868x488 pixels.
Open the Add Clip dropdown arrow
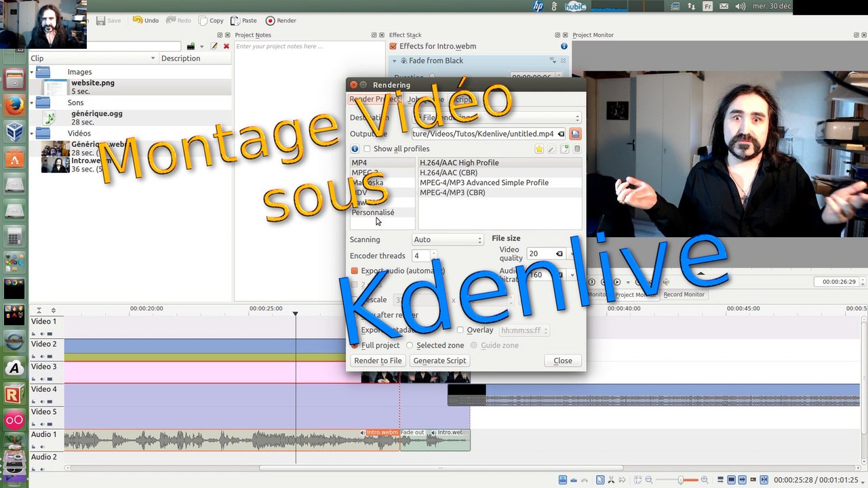[201, 46]
